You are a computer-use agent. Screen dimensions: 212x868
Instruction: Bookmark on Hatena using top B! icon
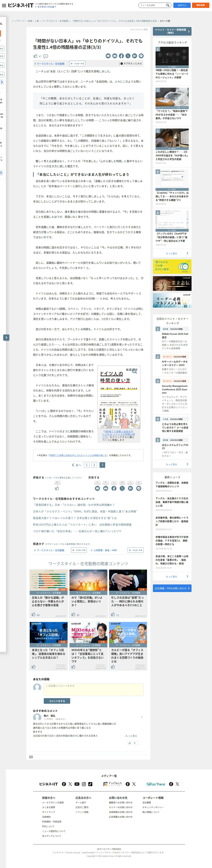point(134,56)
